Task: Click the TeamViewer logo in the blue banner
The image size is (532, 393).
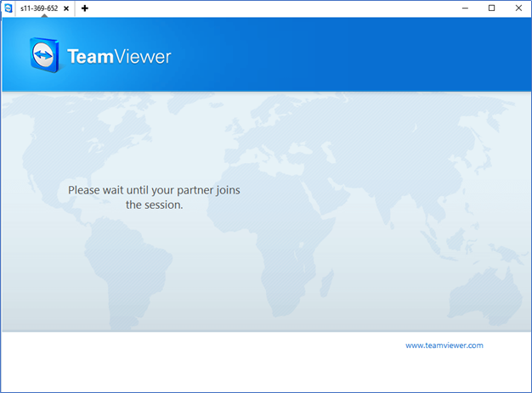Action: [100, 56]
